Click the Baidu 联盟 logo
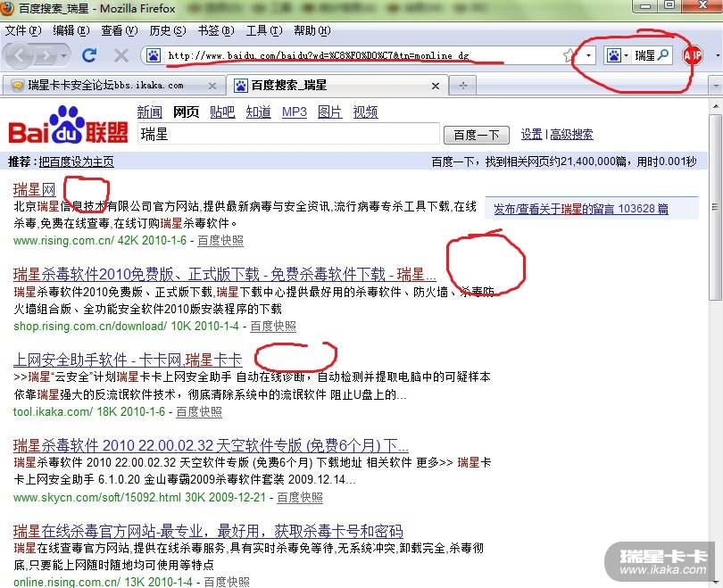 click(x=68, y=125)
